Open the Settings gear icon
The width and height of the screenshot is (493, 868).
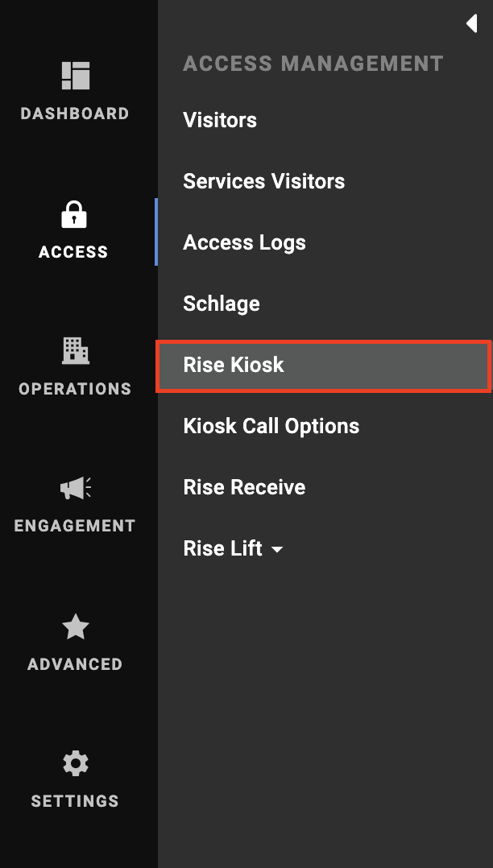tap(76, 763)
